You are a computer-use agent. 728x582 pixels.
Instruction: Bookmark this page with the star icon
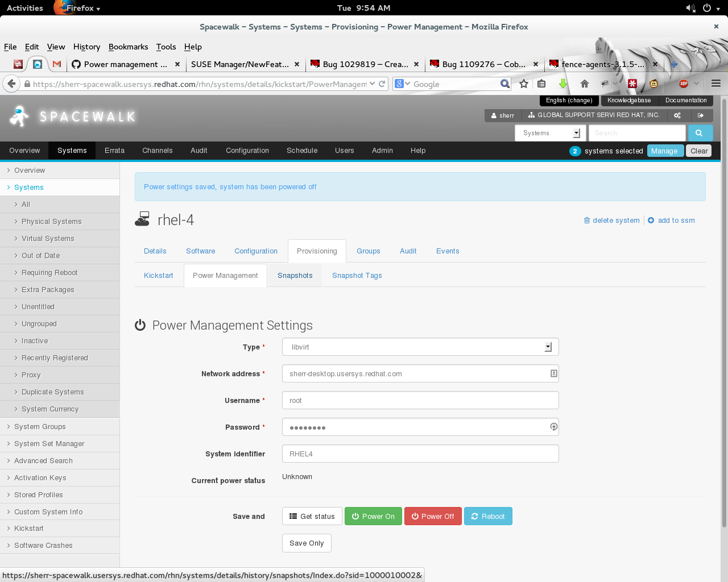524,84
